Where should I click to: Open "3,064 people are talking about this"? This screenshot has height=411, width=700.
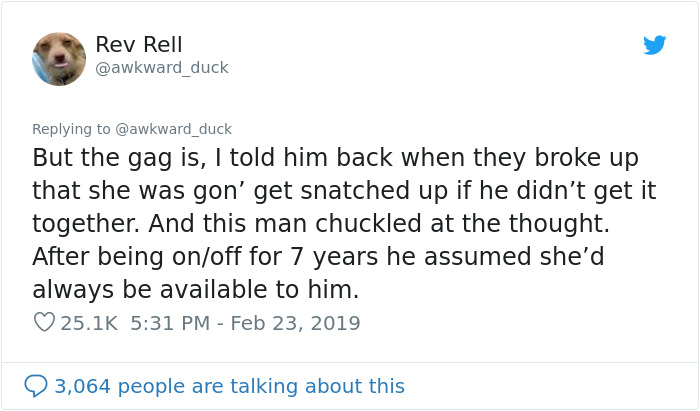point(230,386)
